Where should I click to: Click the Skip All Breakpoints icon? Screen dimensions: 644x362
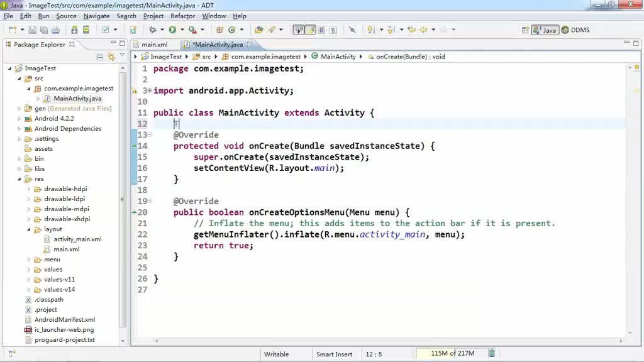click(352, 30)
